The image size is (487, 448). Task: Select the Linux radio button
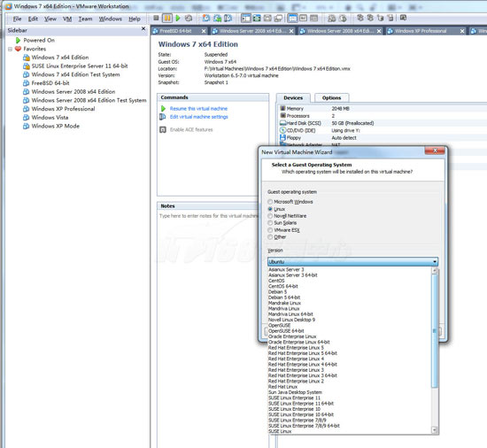coord(270,209)
